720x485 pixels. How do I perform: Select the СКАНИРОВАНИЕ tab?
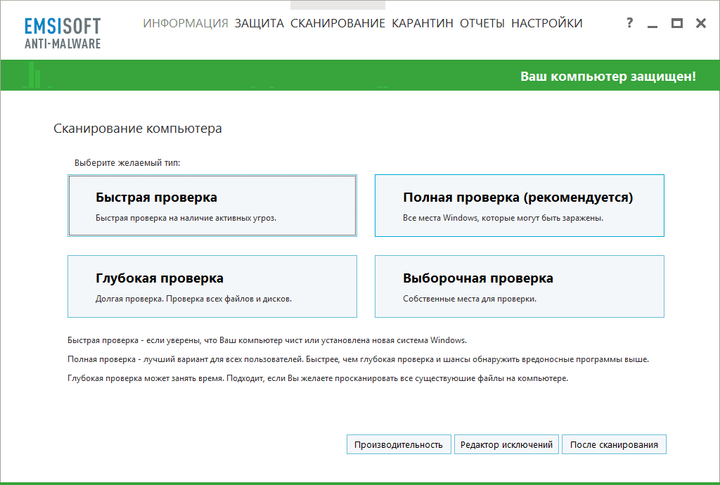(x=338, y=23)
